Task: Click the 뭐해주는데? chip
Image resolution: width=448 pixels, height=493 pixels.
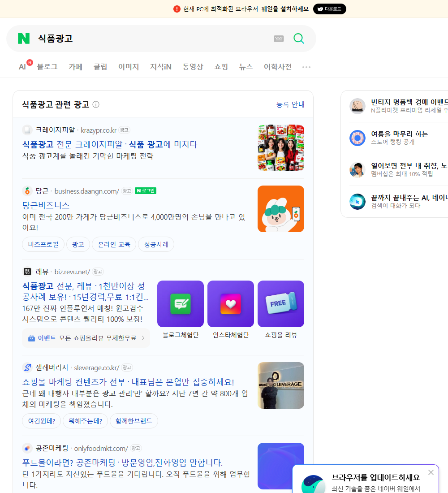Action: (85, 421)
